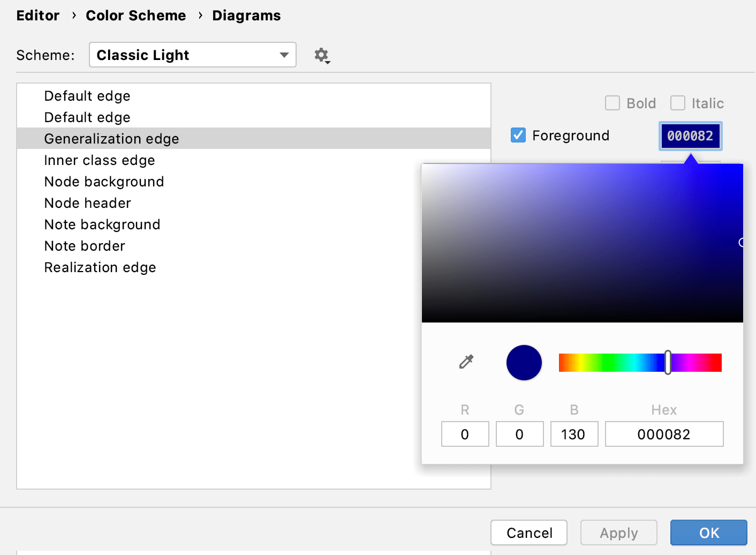
Task: Confirm changes with the OK button
Action: (x=708, y=532)
